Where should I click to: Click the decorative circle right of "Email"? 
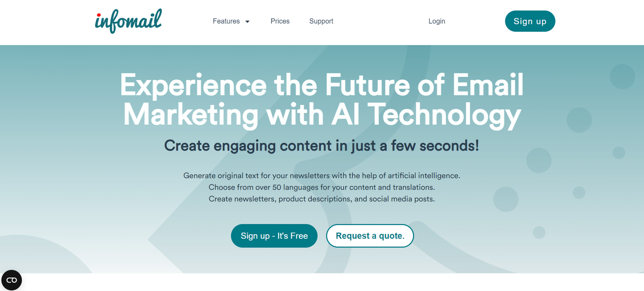pos(622,76)
